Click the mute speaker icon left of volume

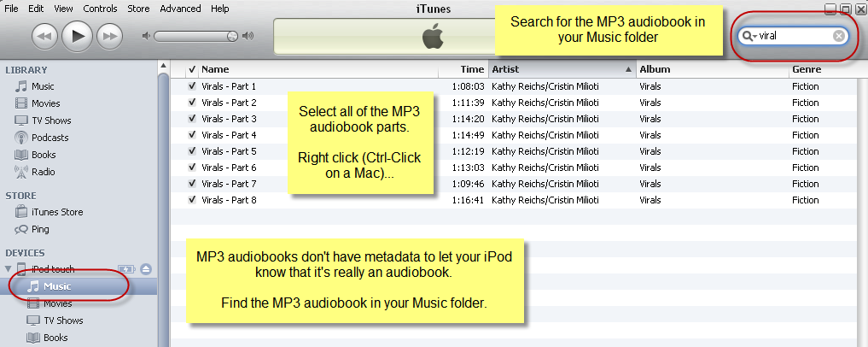pyautogui.click(x=146, y=36)
